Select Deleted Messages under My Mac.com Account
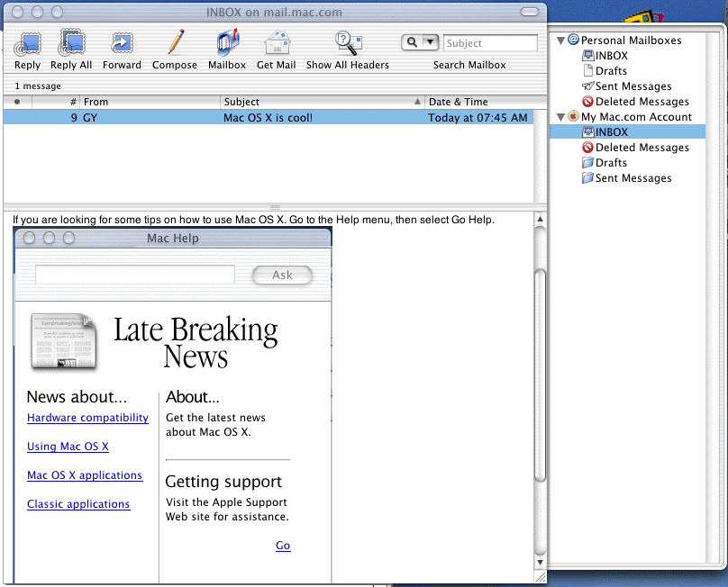728x587 pixels. click(635, 148)
